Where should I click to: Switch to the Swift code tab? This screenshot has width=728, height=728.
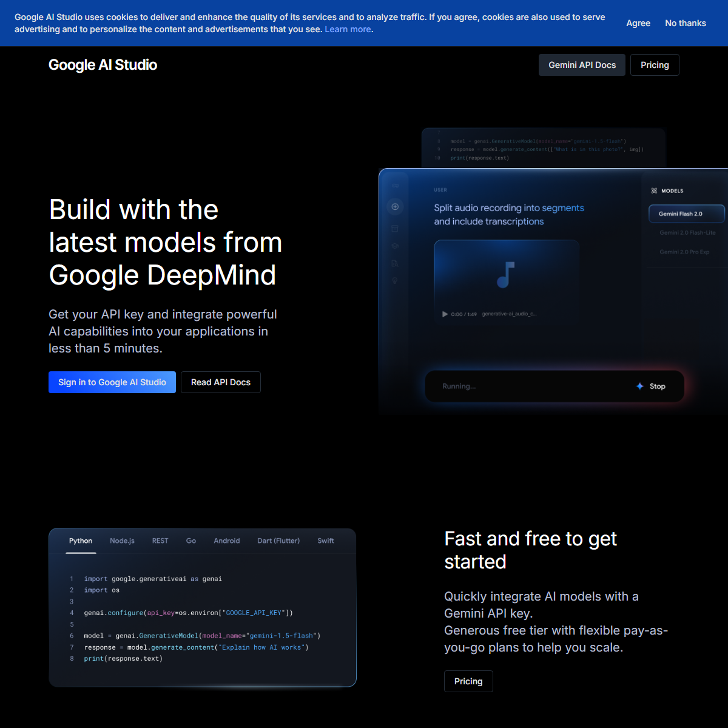click(326, 541)
